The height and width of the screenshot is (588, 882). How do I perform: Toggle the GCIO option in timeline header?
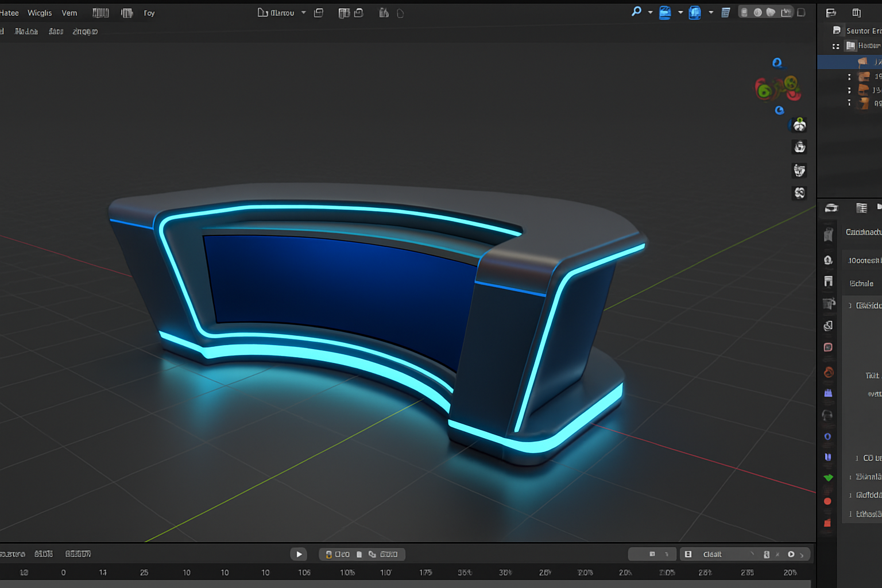point(383,554)
